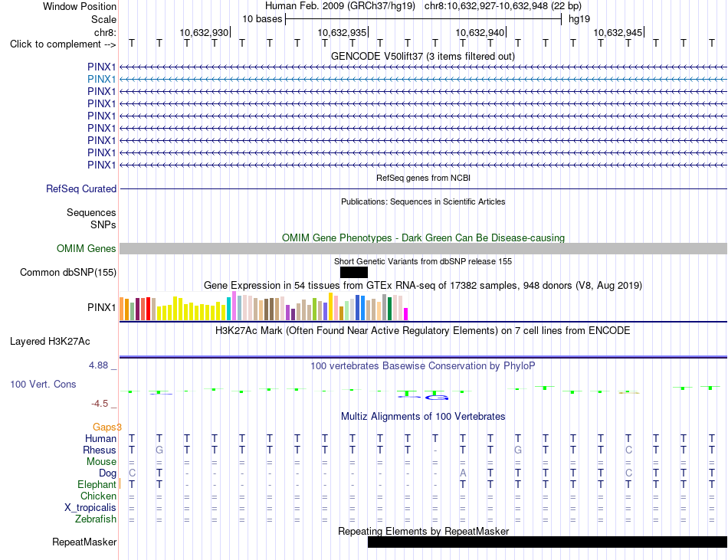
Task: Click 'RefSeq genes from NCBI' title
Action: (x=424, y=178)
